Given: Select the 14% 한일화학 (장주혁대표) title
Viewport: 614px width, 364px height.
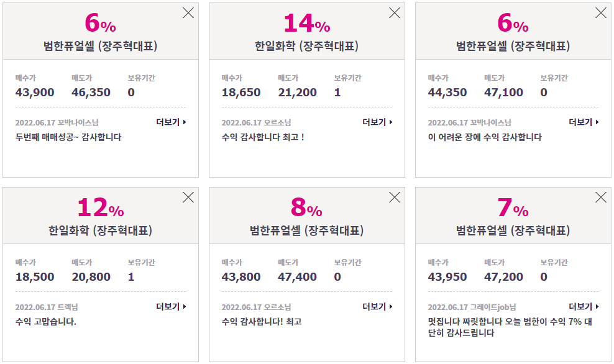Looking at the screenshot, I should 306,46.
